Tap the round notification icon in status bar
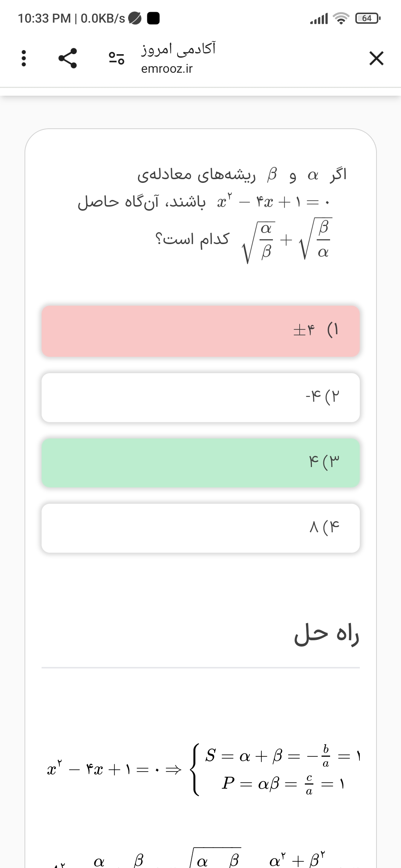The image size is (401, 868). [x=135, y=18]
